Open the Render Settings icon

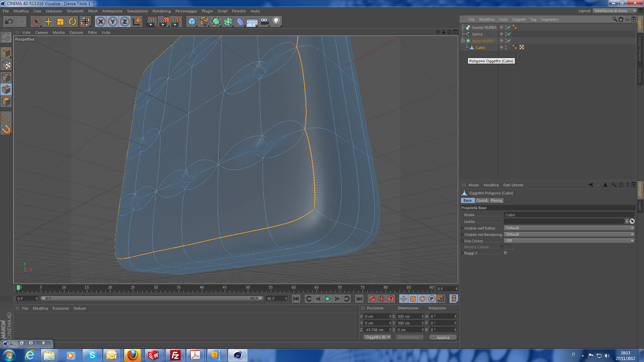click(176, 22)
